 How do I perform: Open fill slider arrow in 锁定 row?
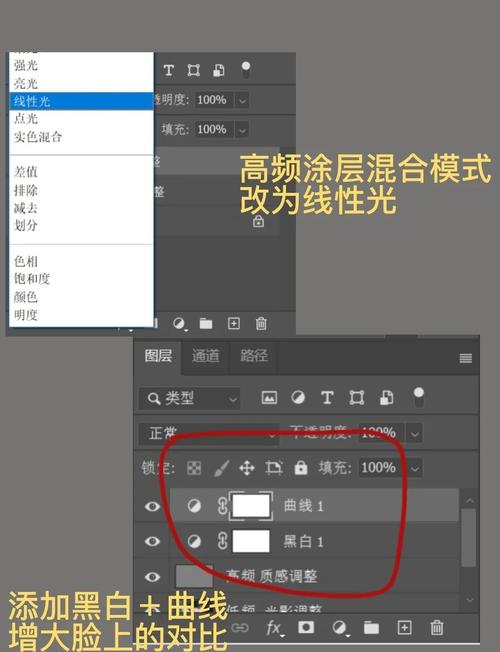pyautogui.click(x=414, y=469)
